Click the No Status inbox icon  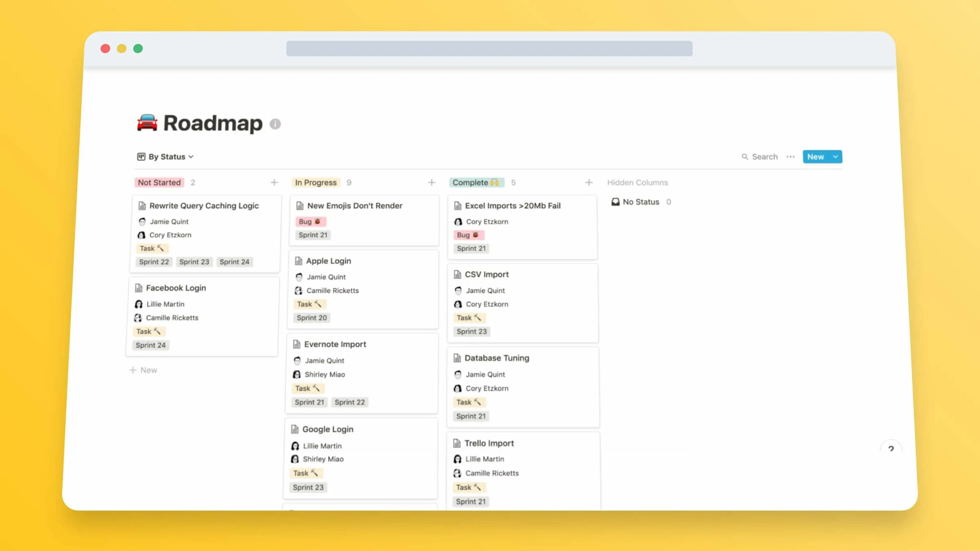tap(615, 202)
